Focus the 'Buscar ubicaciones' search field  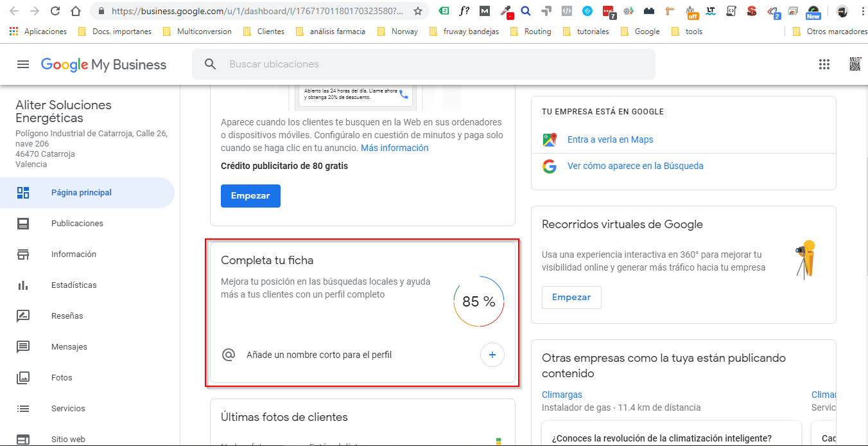424,64
